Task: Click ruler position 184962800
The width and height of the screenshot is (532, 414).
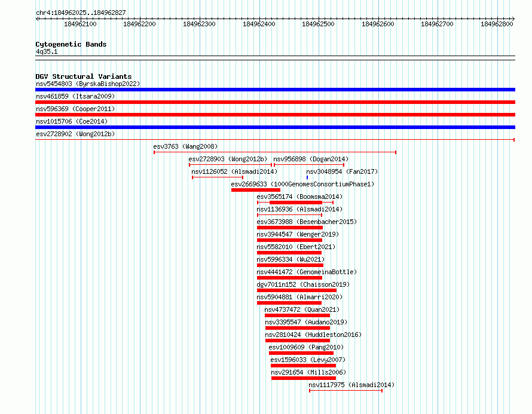Action: click(497, 24)
